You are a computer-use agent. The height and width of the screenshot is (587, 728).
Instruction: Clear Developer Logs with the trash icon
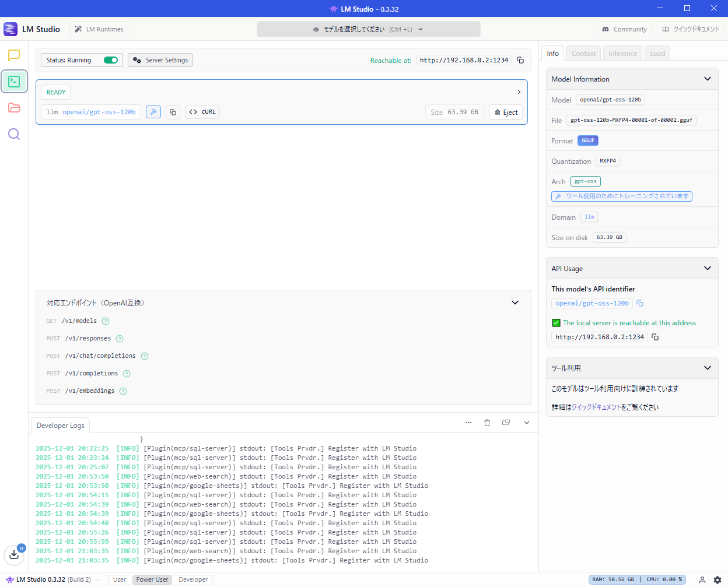click(487, 422)
